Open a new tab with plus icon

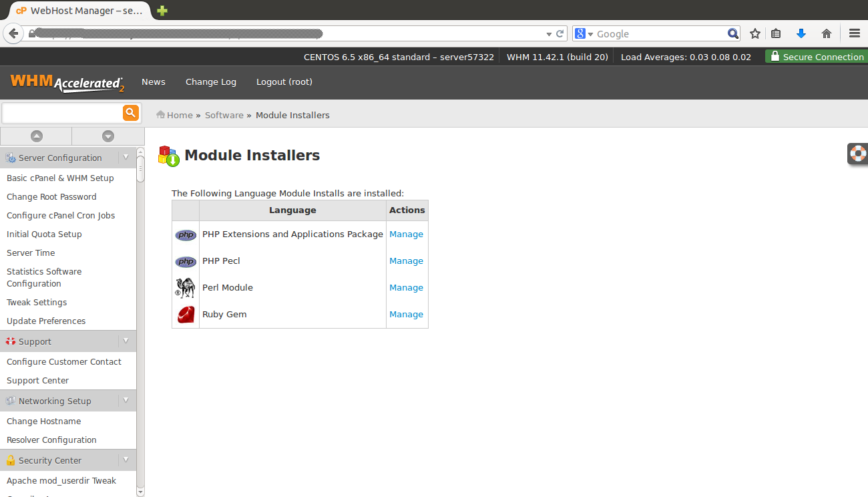(x=162, y=11)
